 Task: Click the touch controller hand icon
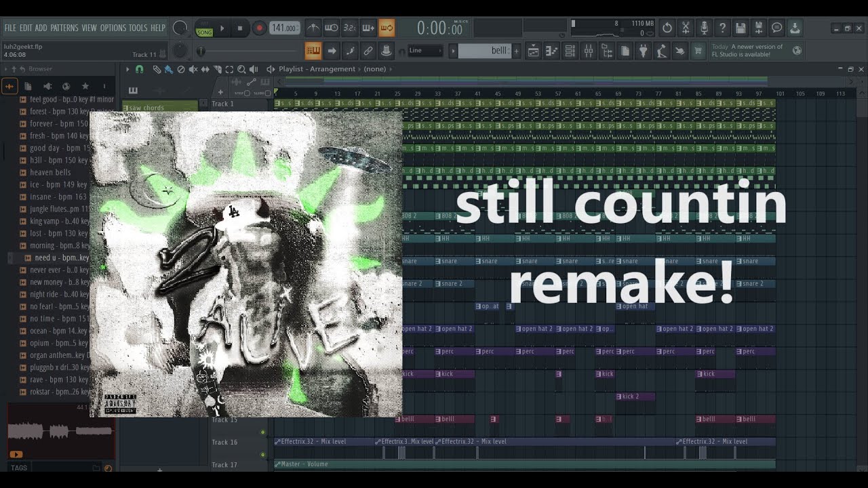pyautogui.click(x=680, y=51)
